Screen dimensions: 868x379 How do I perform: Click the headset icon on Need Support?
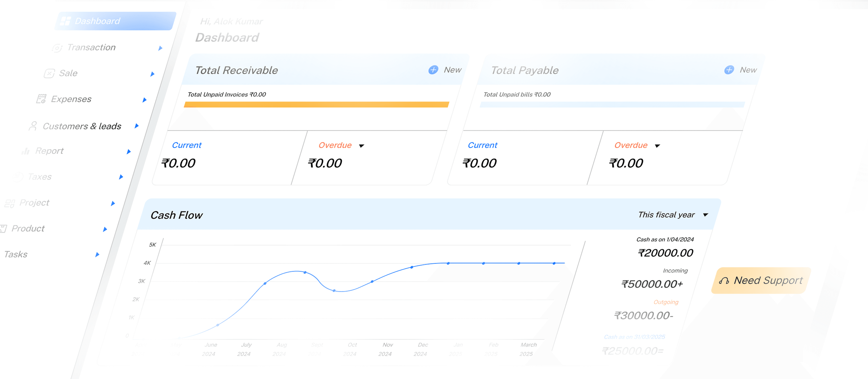coord(724,281)
